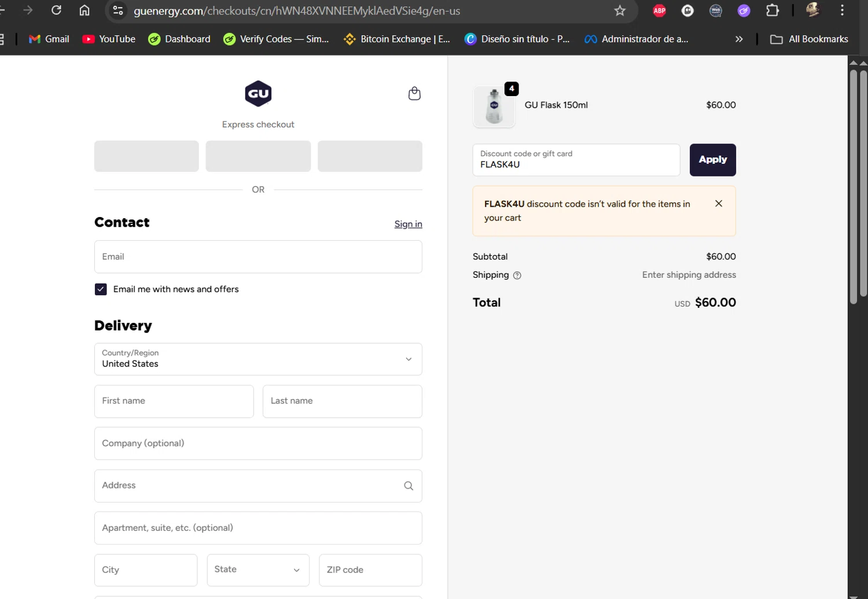Open the Country/Region dropdown
Image resolution: width=868 pixels, height=599 pixels.
(258, 359)
